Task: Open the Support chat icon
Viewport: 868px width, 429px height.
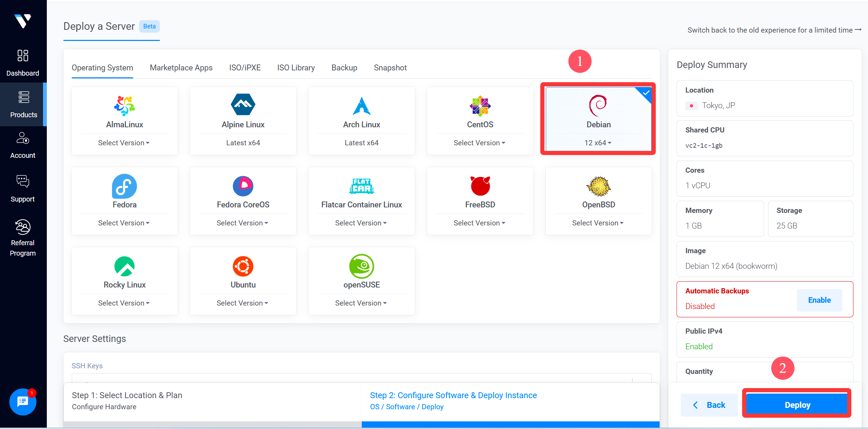Action: pyautogui.click(x=23, y=181)
